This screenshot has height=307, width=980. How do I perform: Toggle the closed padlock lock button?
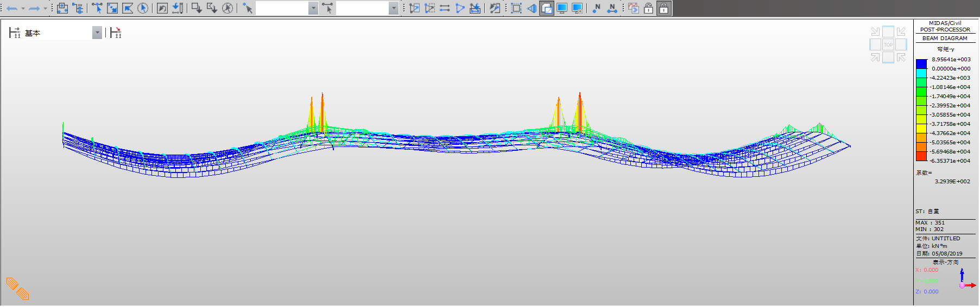[663, 8]
